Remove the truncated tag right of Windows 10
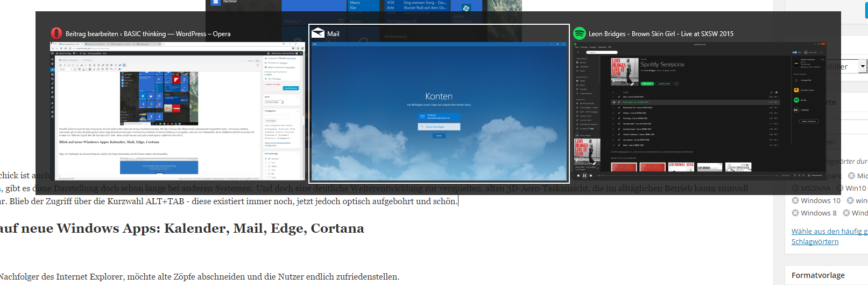This screenshot has height=285, width=868. coord(850,200)
